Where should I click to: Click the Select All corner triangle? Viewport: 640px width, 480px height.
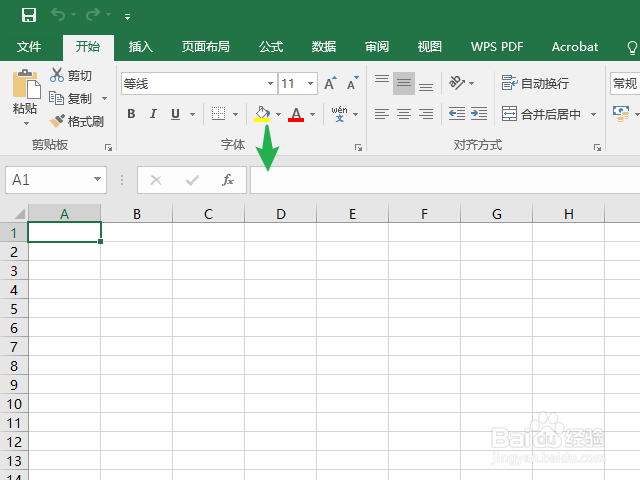pyautogui.click(x=19, y=213)
